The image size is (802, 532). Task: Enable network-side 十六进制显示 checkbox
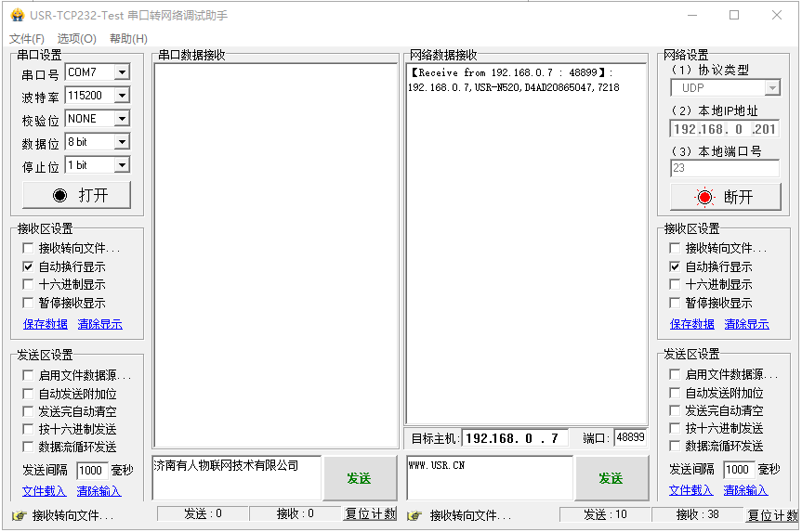tap(675, 285)
